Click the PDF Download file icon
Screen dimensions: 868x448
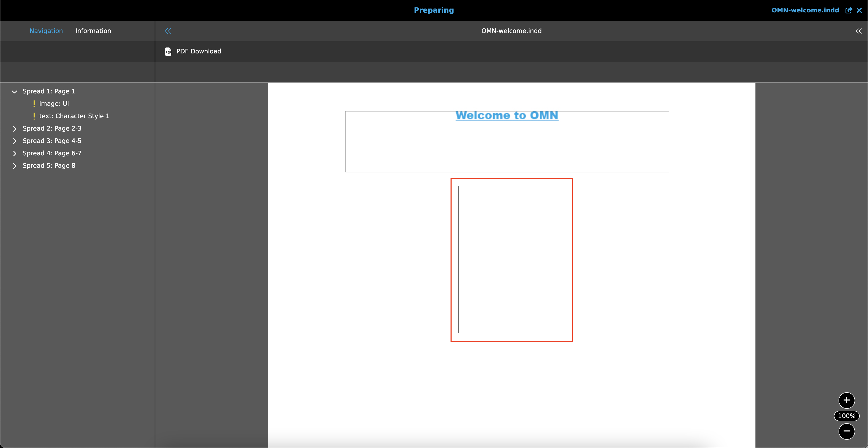(168, 51)
